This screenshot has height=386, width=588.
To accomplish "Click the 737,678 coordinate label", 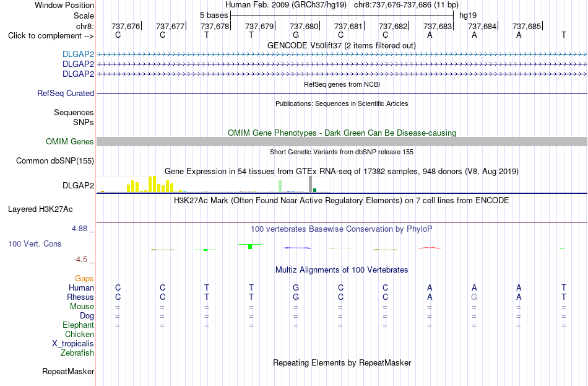I will [215, 26].
